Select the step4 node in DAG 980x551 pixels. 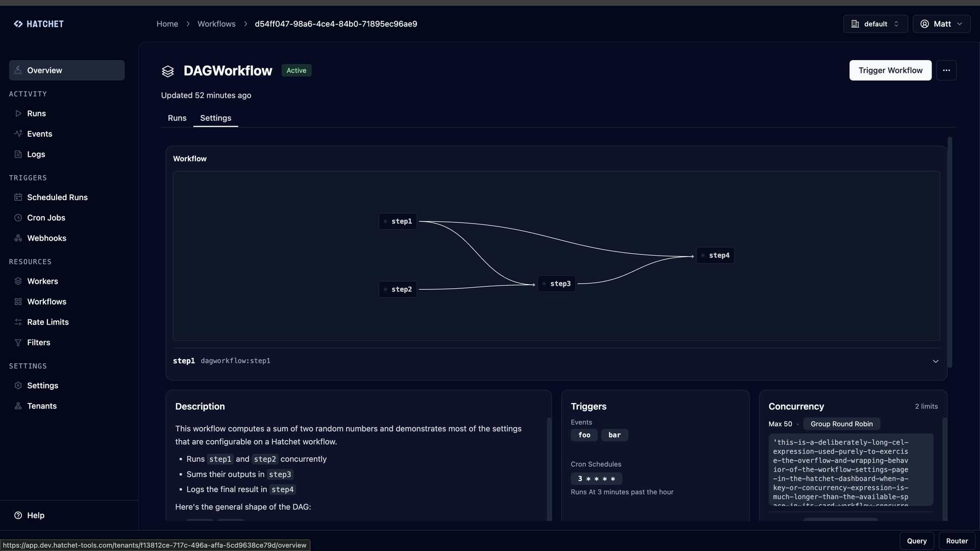click(715, 255)
